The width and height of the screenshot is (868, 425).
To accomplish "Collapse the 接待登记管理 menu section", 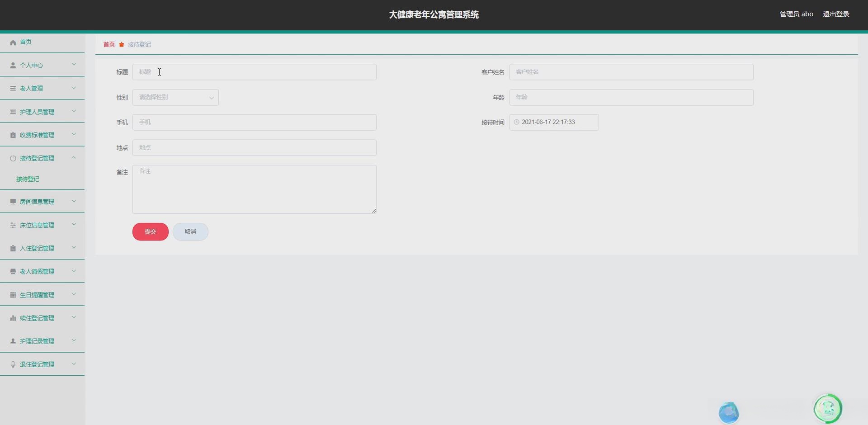I will [74, 157].
